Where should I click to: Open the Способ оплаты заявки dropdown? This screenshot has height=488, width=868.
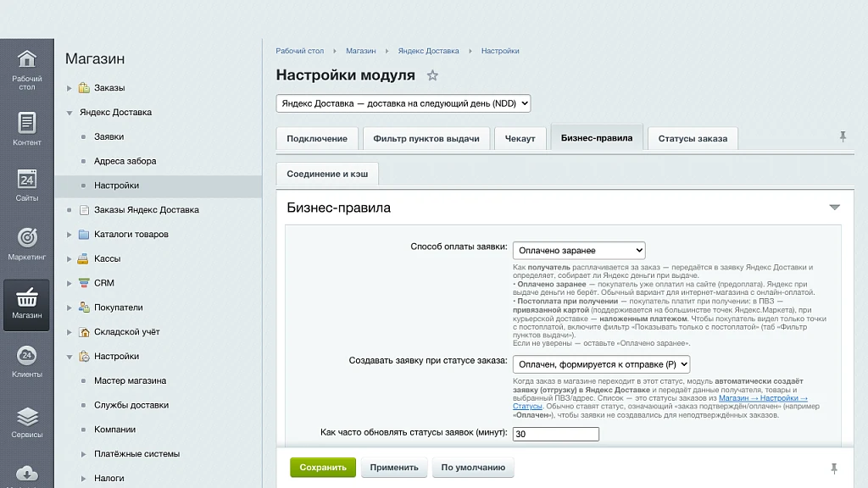579,250
